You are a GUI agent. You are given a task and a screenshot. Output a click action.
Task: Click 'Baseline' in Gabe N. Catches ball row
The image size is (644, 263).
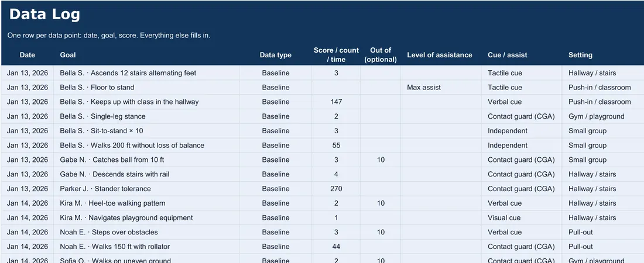[276, 160]
